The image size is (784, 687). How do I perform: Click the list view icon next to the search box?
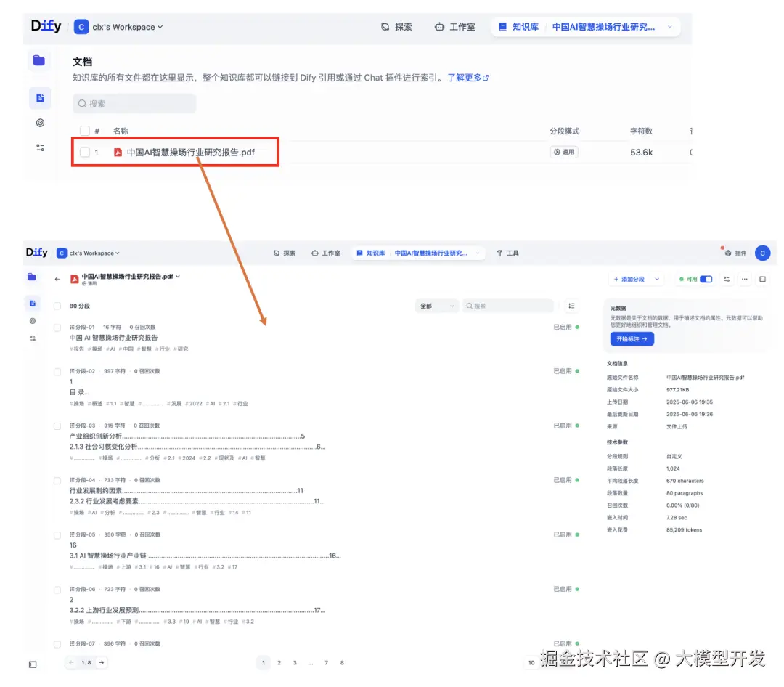pyautogui.click(x=571, y=306)
